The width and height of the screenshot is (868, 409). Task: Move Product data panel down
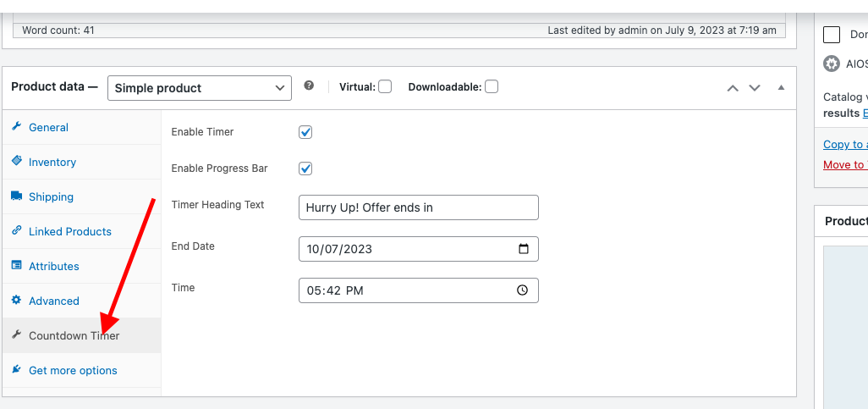tap(755, 88)
